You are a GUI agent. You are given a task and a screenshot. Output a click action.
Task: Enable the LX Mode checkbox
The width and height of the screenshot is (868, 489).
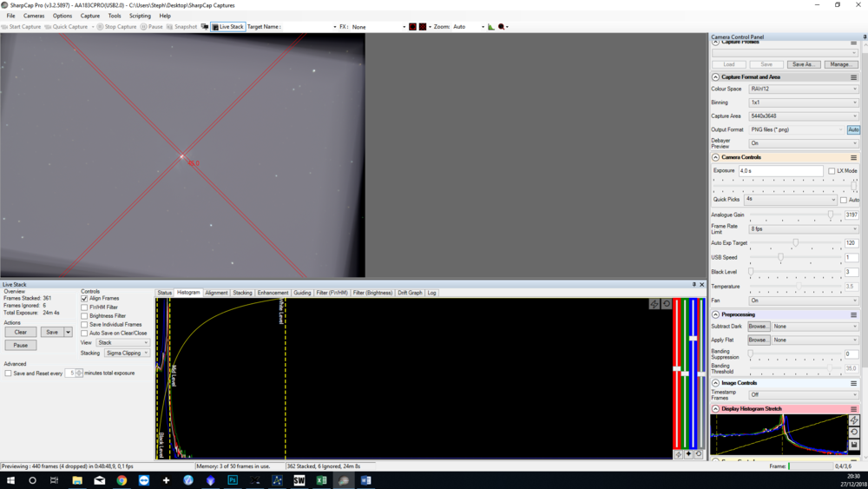[x=832, y=171]
